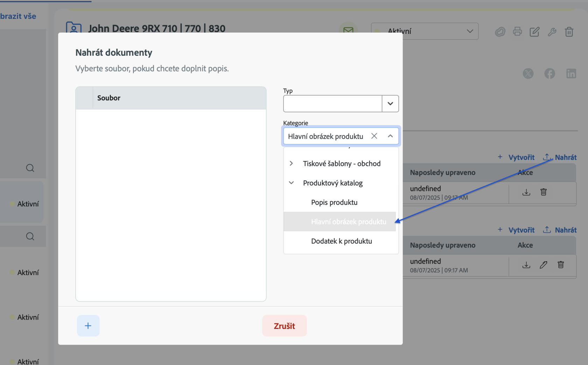The height and width of the screenshot is (365, 588).
Task: Click the edit record icon in header
Action: pos(534,32)
